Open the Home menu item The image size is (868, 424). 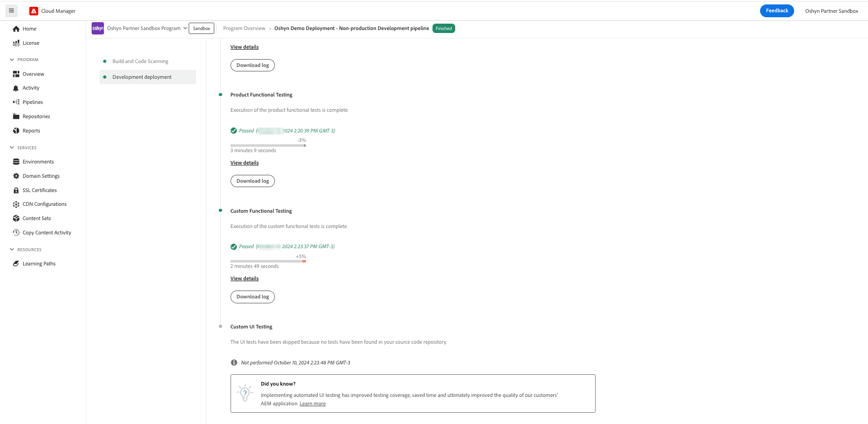pos(30,29)
